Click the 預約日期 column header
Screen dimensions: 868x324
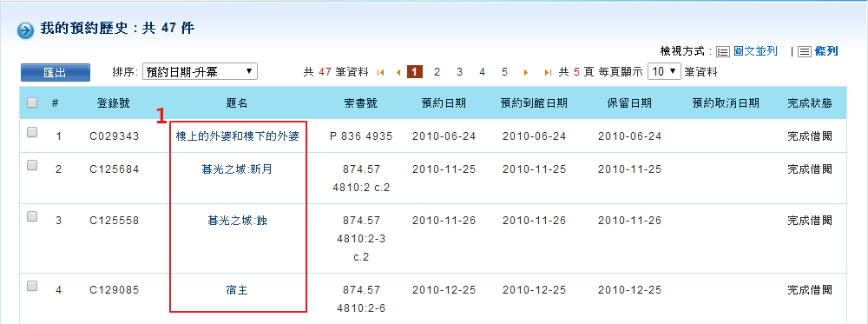(444, 103)
